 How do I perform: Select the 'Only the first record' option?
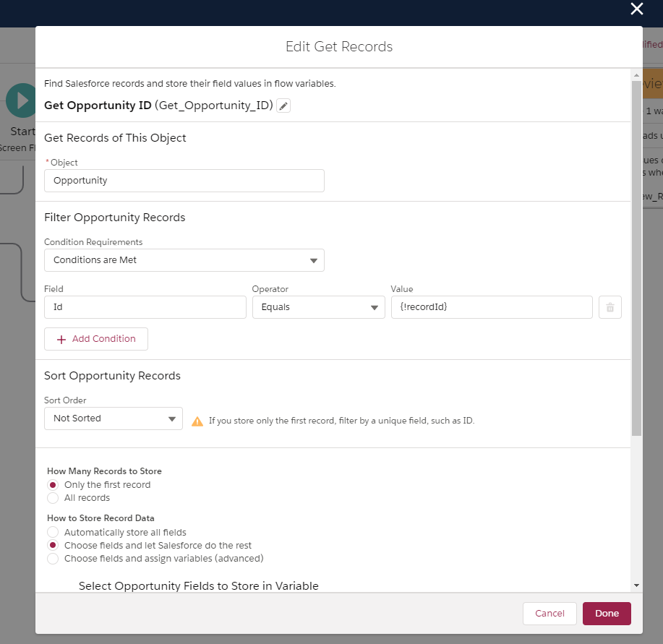coord(53,485)
